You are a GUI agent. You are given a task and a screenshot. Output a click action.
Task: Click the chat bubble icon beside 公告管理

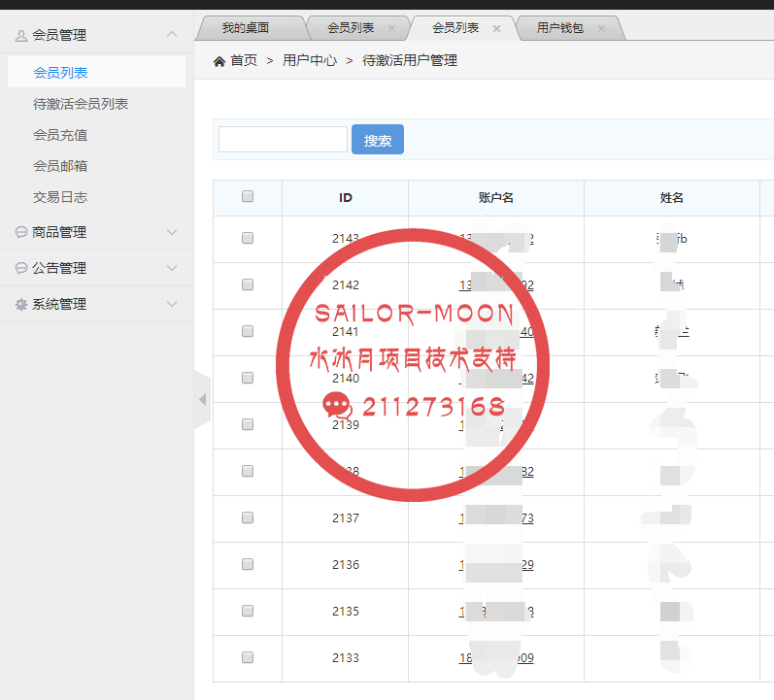pos(20,268)
